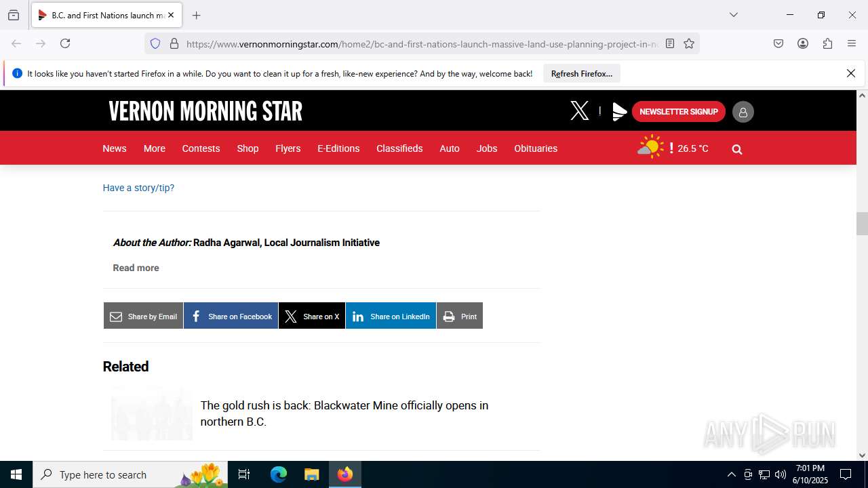Open Windows Start menu
868x488 pixels.
[16, 474]
